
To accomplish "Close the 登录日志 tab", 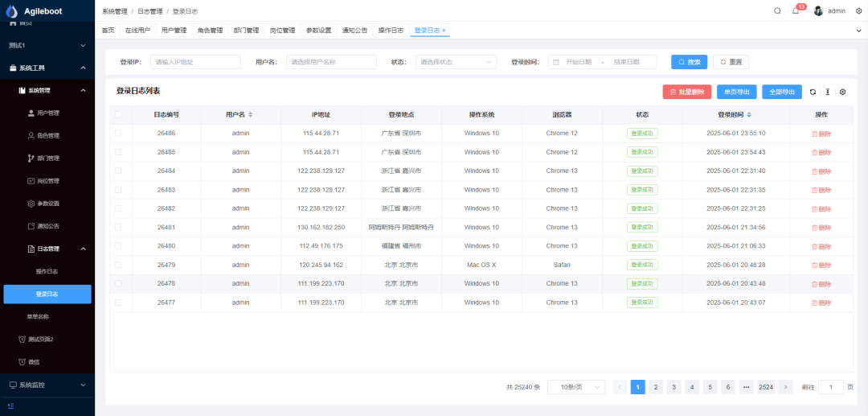I will (444, 31).
